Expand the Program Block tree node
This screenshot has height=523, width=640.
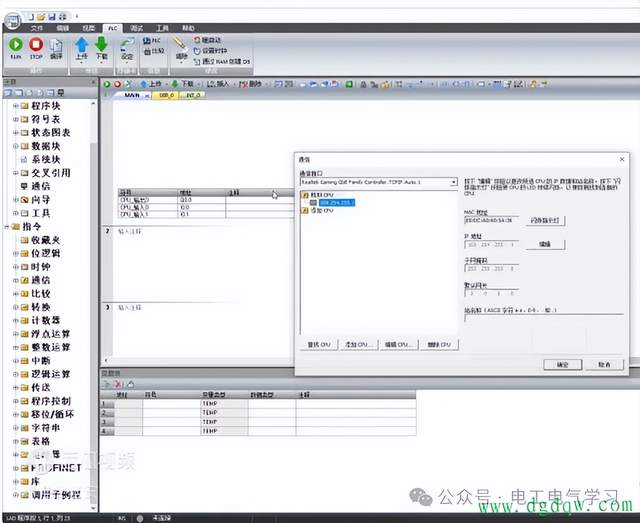coord(15,104)
